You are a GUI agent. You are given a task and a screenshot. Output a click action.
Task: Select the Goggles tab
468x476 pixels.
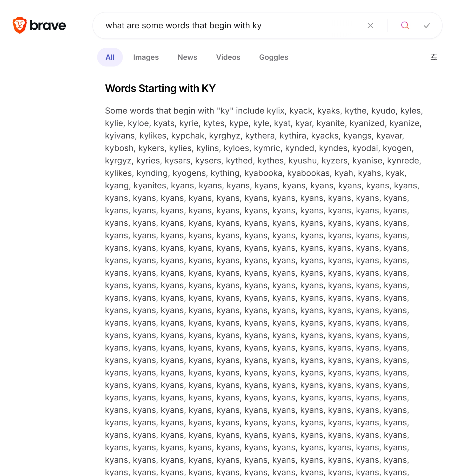(273, 57)
